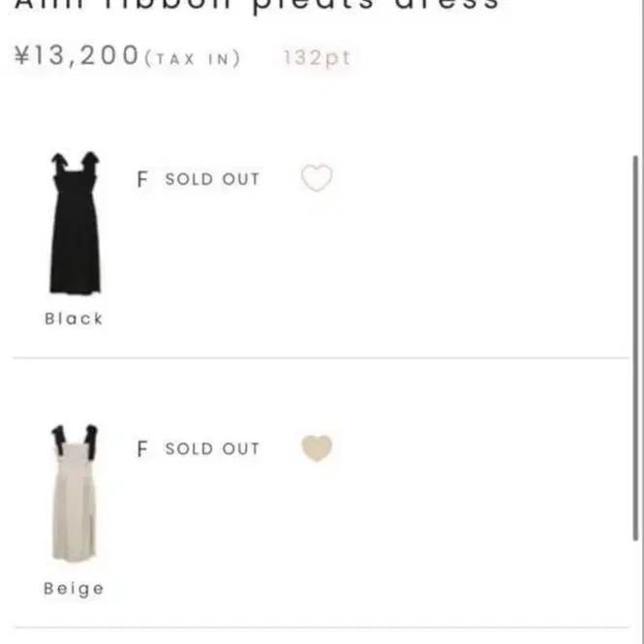Click the ¥13,200 price
This screenshot has width=644, height=644.
pos(77,56)
